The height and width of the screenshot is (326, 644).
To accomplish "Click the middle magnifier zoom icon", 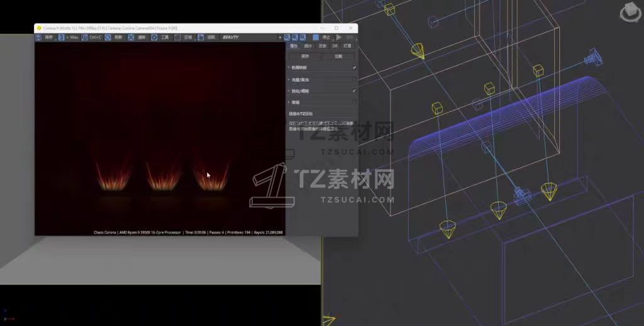I will pyautogui.click(x=295, y=37).
